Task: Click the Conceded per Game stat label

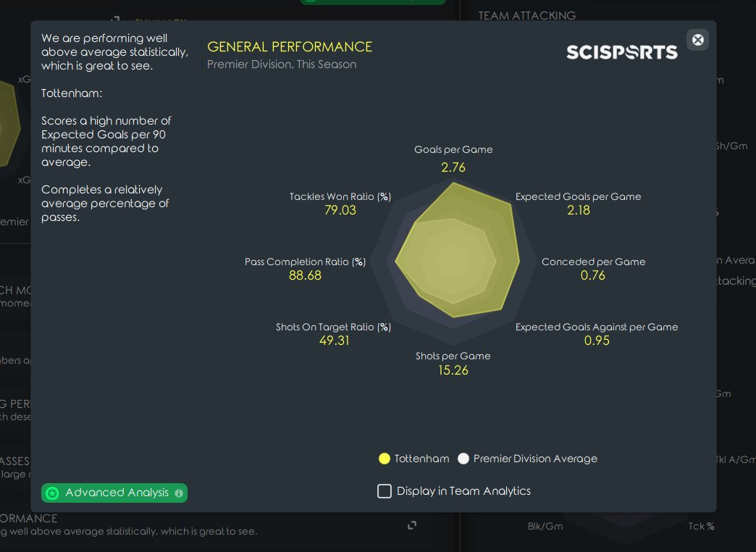Action: click(x=593, y=262)
